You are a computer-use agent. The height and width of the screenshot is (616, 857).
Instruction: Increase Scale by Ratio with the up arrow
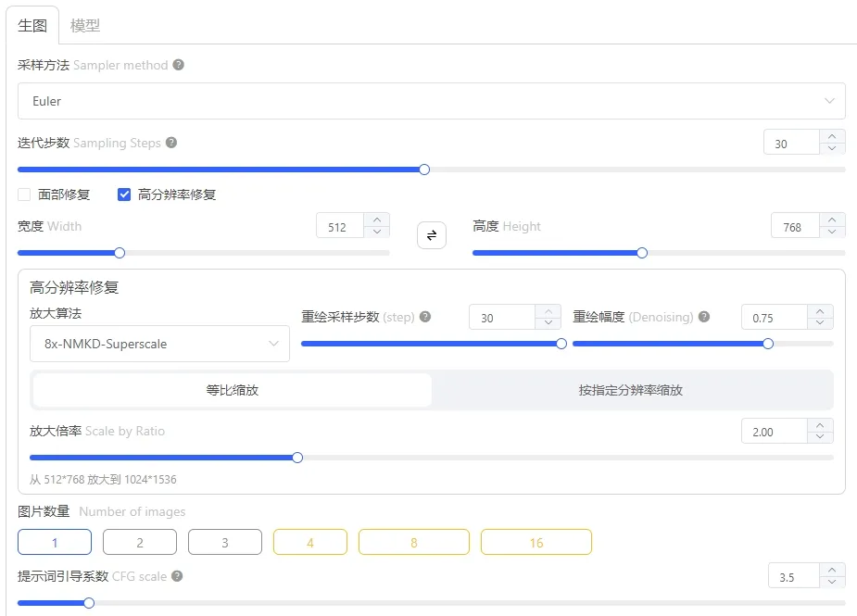pyautogui.click(x=820, y=426)
